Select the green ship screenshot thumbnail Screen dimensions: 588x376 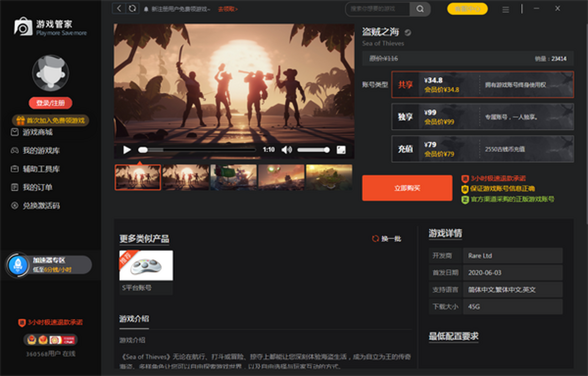click(x=234, y=177)
